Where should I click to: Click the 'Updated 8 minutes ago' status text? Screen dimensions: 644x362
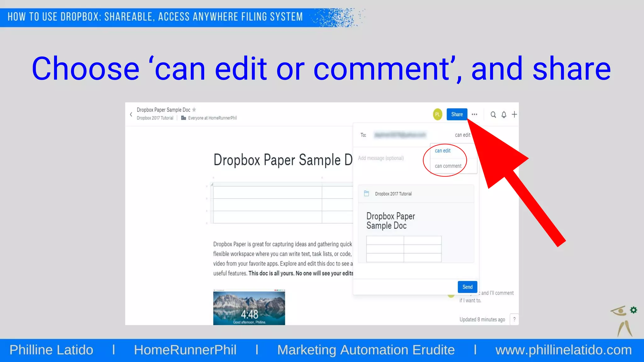click(x=482, y=320)
